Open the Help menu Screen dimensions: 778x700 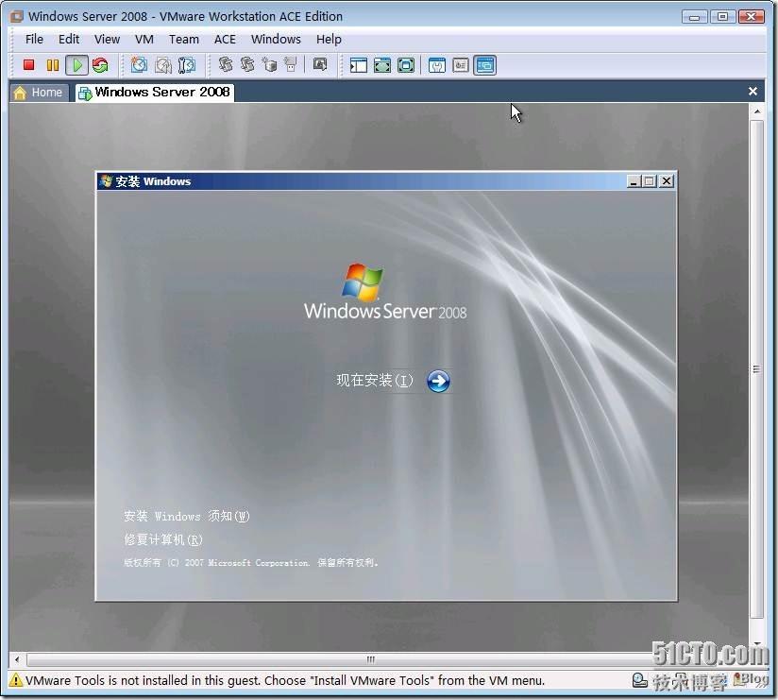coord(329,40)
